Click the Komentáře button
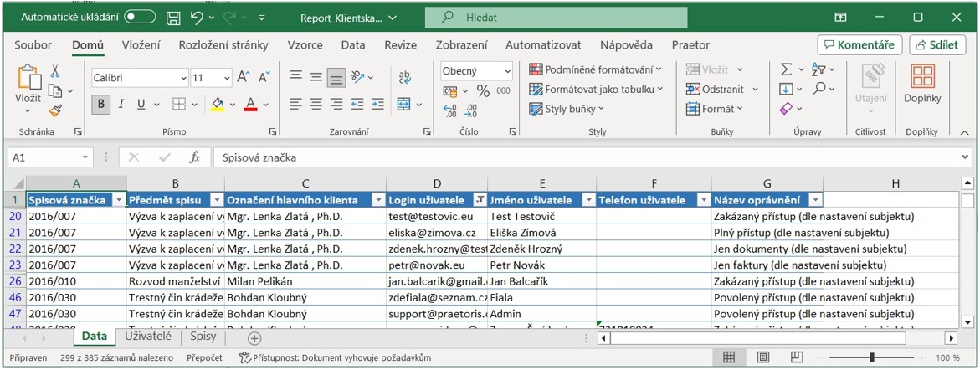The image size is (980, 370). (859, 45)
